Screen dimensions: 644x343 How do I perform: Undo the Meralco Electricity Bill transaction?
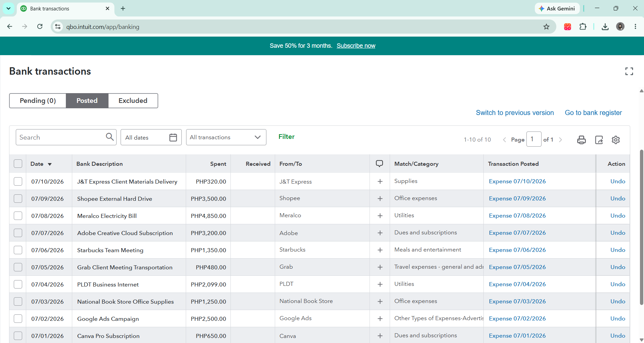coord(617,216)
